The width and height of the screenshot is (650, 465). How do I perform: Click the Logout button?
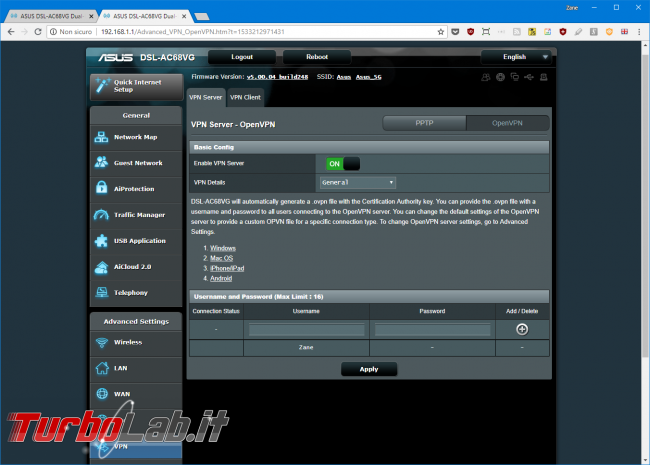click(x=242, y=57)
